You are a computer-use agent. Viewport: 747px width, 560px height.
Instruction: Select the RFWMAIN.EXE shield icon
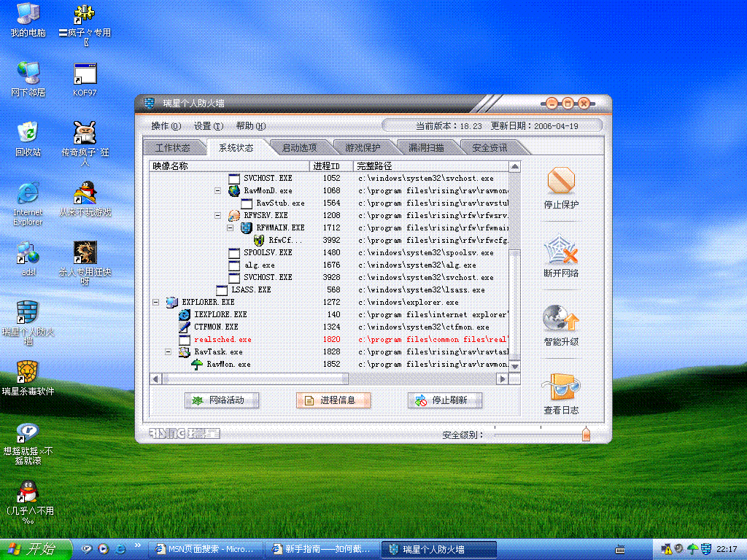247,227
